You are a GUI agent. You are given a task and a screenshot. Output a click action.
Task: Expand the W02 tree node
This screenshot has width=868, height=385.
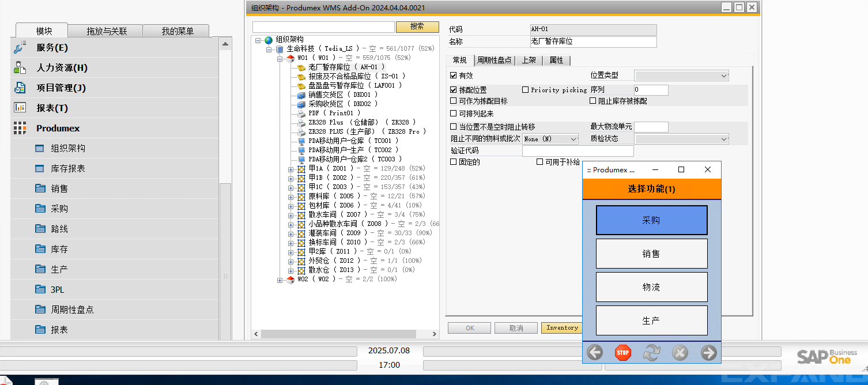pyautogui.click(x=280, y=280)
